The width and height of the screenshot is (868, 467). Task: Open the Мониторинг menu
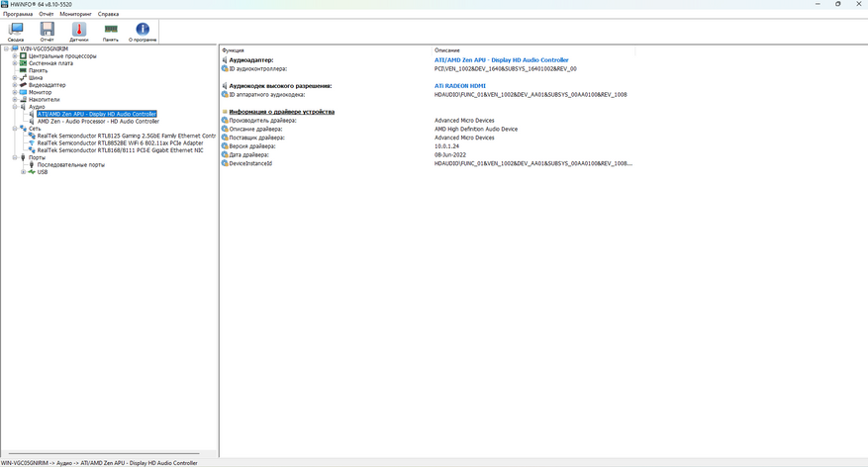pos(75,14)
